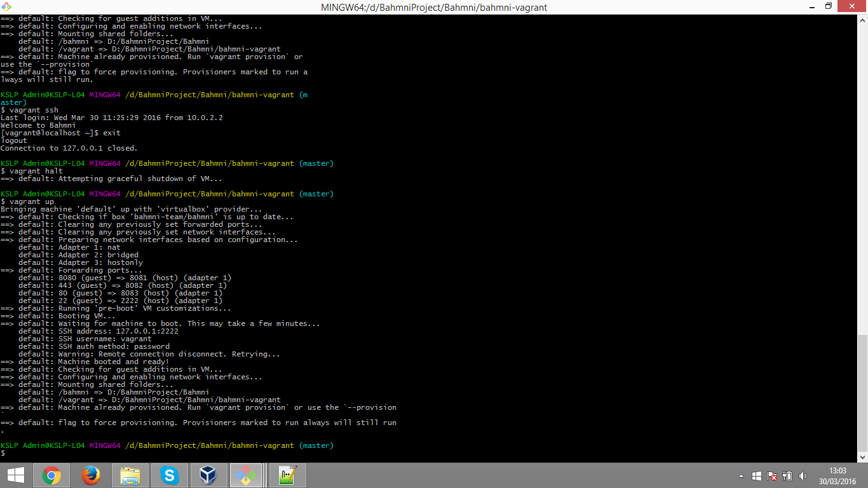
Task: Open File Explorer from the taskbar
Action: point(130,475)
